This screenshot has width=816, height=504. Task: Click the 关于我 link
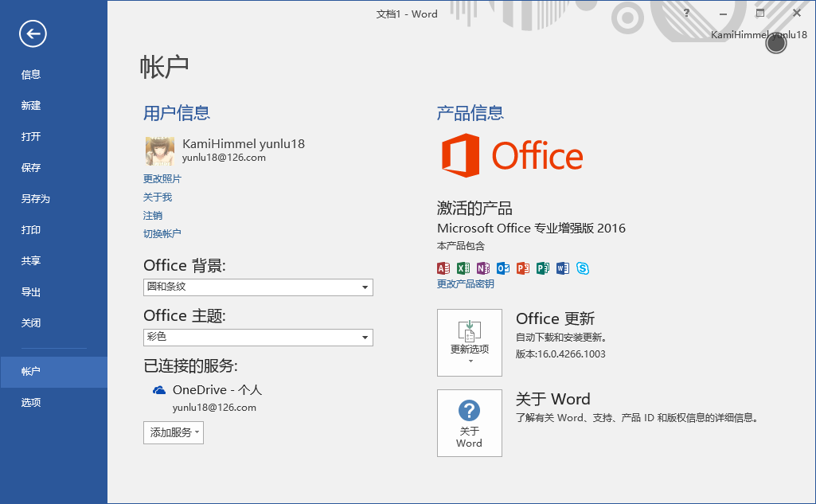158,197
